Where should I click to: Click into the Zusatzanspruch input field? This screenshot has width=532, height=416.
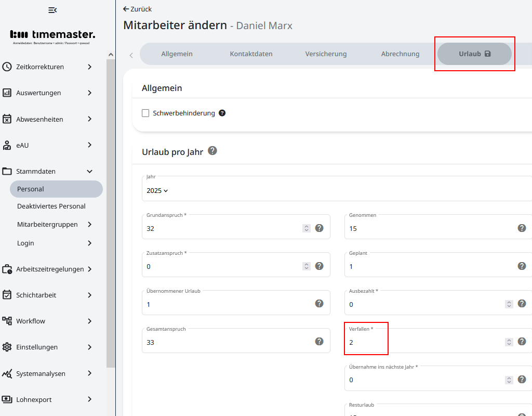[x=221, y=266]
